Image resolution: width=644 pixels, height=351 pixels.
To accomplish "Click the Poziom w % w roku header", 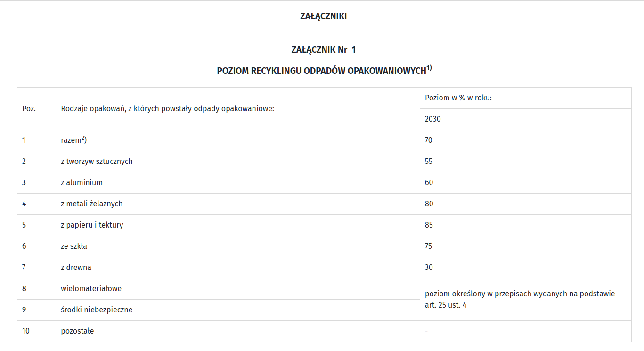I will click(458, 98).
